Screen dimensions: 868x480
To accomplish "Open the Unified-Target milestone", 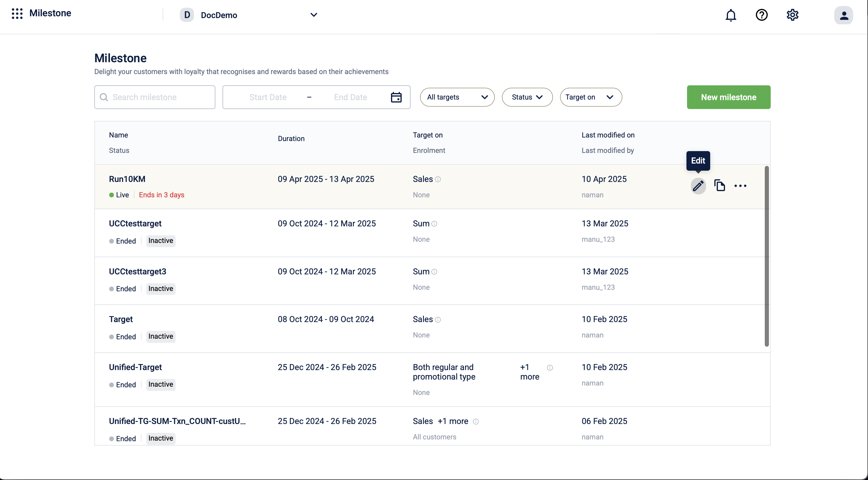I will click(135, 367).
